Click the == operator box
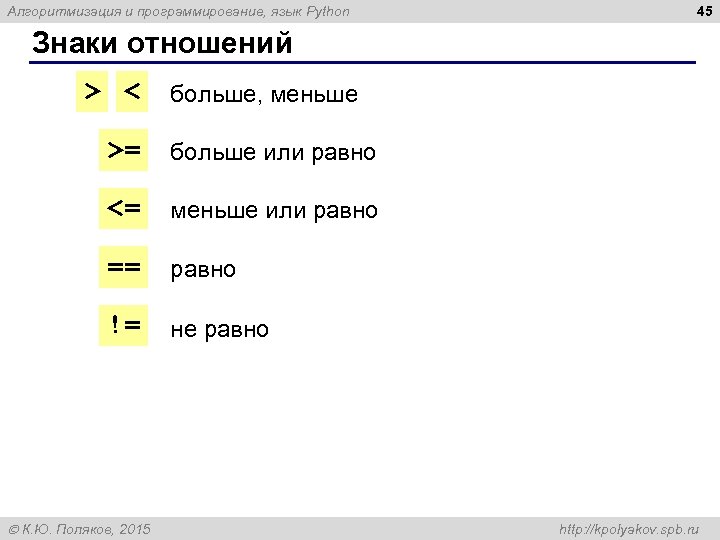Screen dimensions: 720x540 pyautogui.click(x=124, y=267)
